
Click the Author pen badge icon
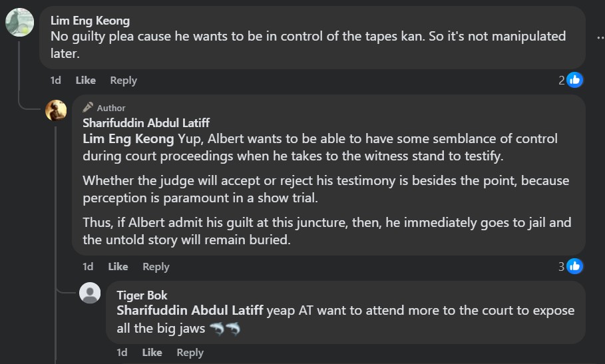[88, 107]
